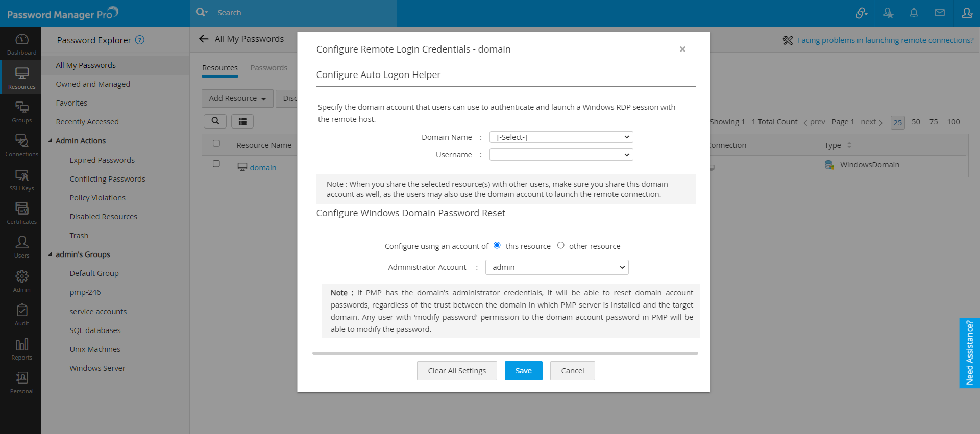Open the Username dropdown
This screenshot has width=980, height=434.
(x=561, y=155)
